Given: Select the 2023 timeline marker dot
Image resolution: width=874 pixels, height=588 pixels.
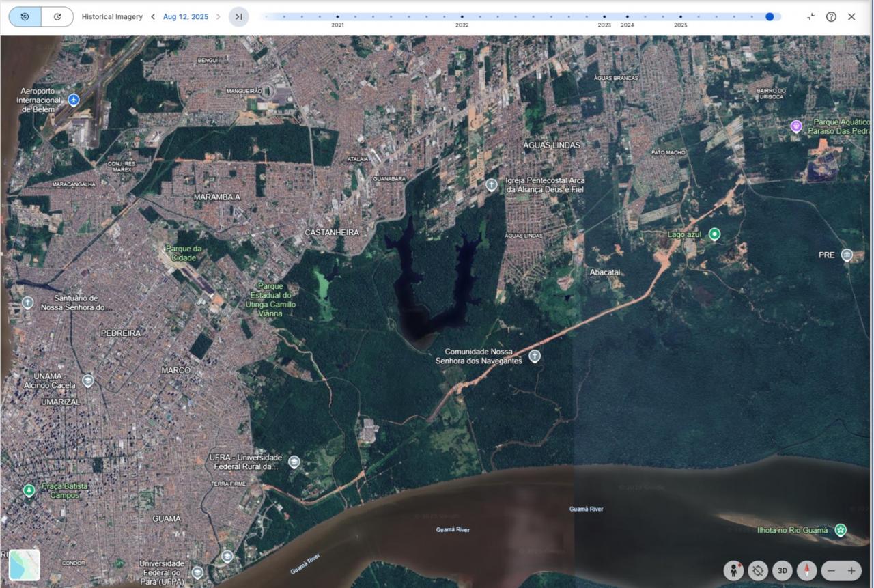Looking at the screenshot, I should tap(604, 16).
